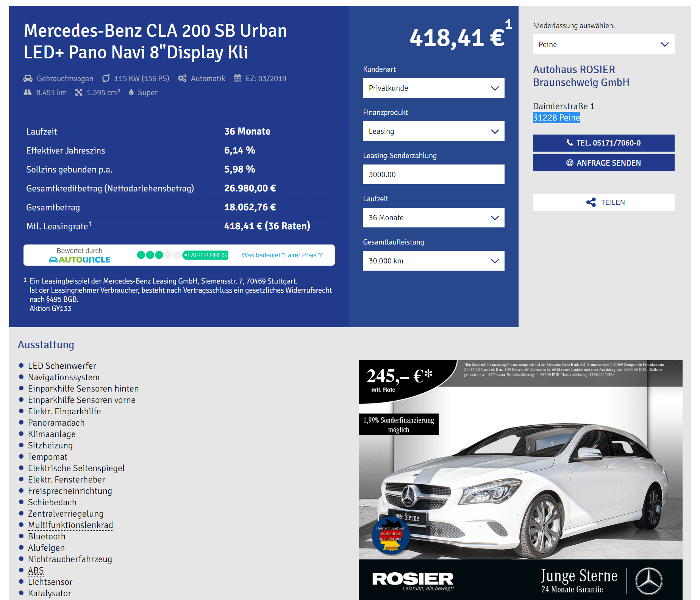Screen dimensions: 700x600
Task: Click the Tempomat equipment item
Action: point(48,457)
